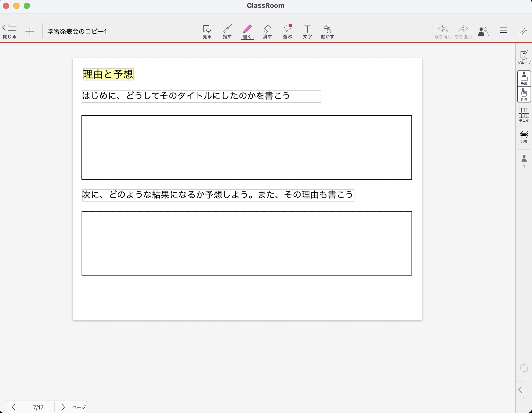Open the ページ page list
This screenshot has height=413, width=532.
79,407
